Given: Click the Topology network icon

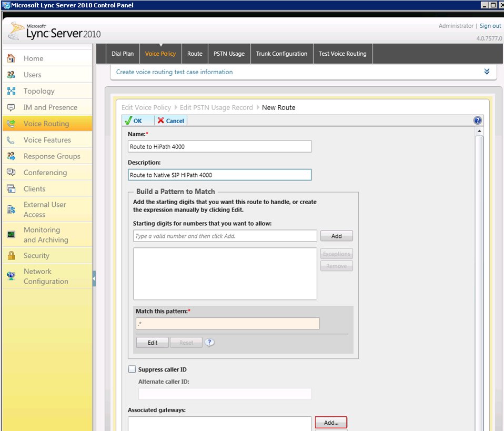Looking at the screenshot, I should 11,91.
